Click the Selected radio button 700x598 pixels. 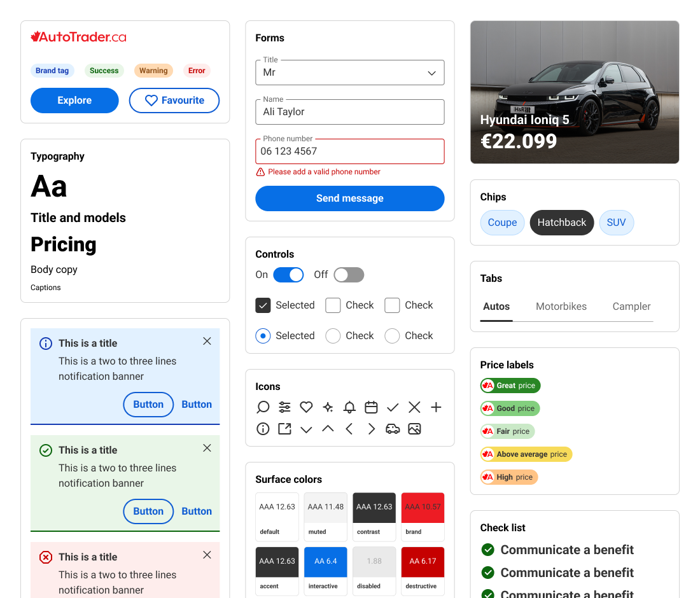(x=263, y=336)
